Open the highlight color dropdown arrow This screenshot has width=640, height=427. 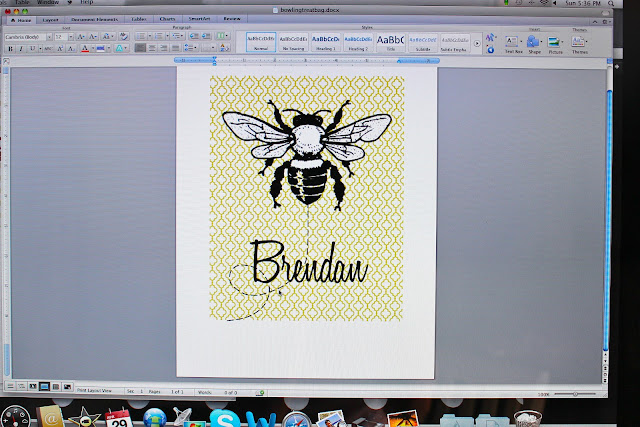click(109, 49)
